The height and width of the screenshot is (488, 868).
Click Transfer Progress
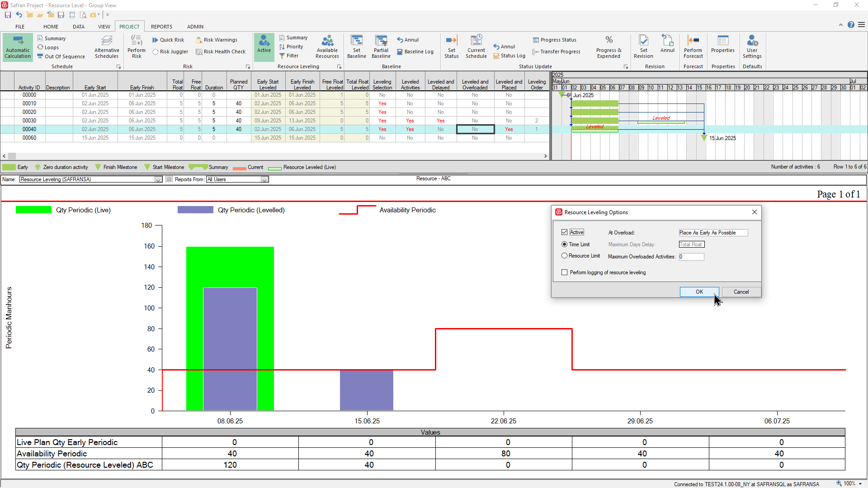557,52
